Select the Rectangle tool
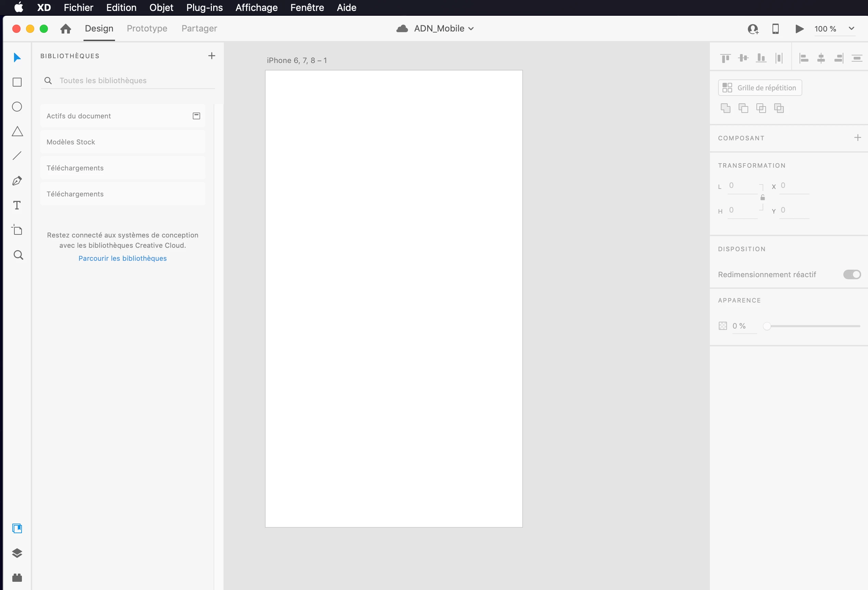 click(17, 82)
